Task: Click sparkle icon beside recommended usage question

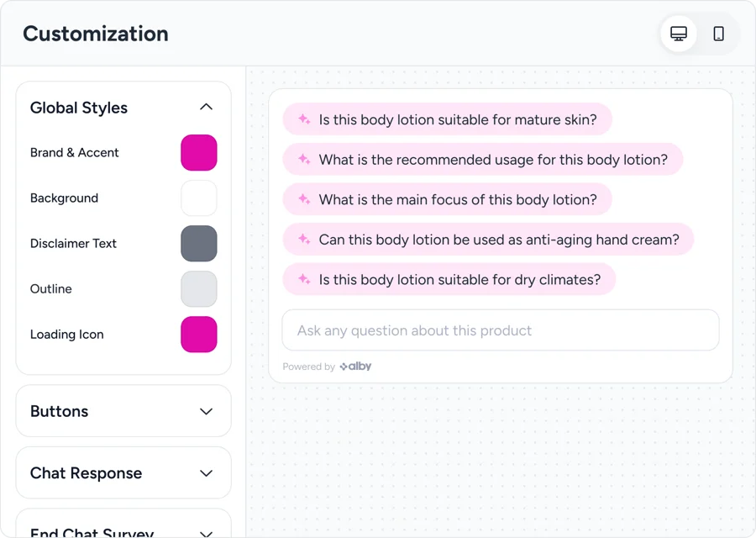Action: [x=304, y=159]
